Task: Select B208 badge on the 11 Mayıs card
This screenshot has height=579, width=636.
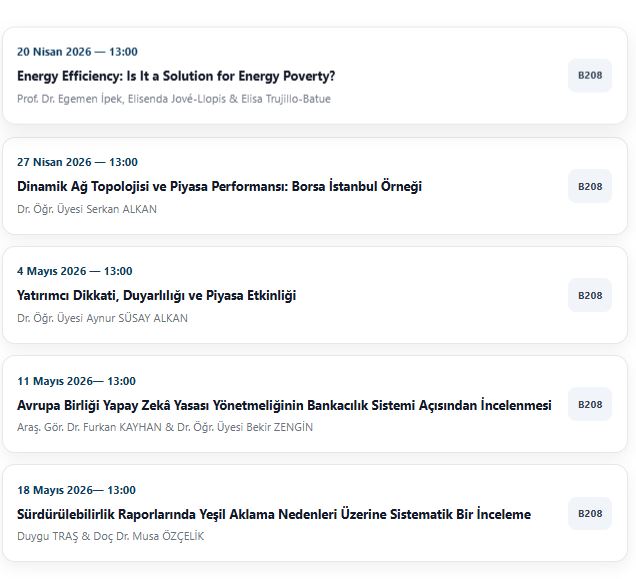Action: [590, 404]
